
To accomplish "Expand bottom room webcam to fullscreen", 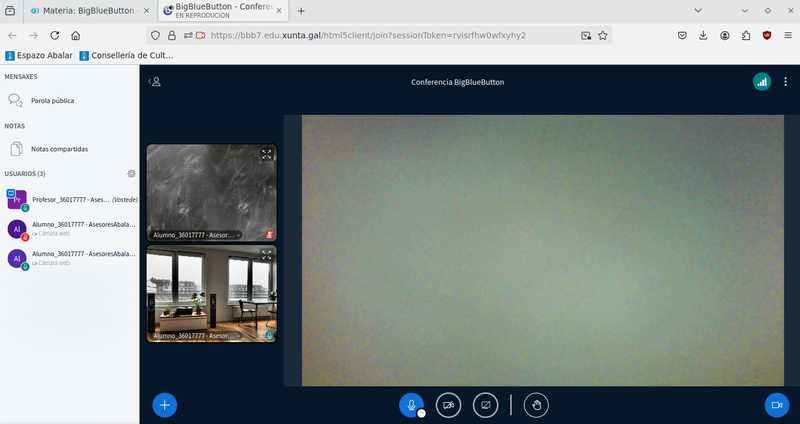I will coord(266,256).
